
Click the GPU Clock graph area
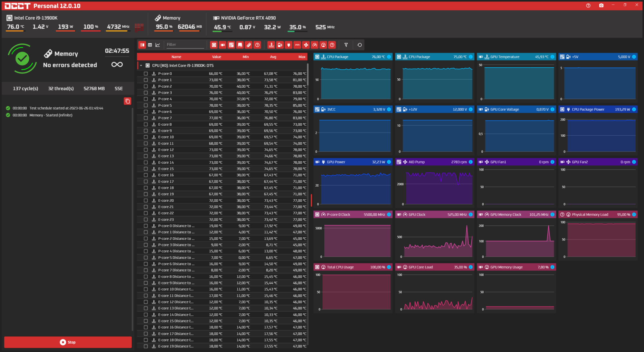pos(435,239)
